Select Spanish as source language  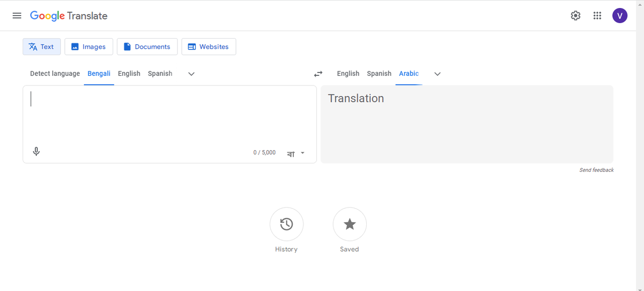pyautogui.click(x=160, y=73)
